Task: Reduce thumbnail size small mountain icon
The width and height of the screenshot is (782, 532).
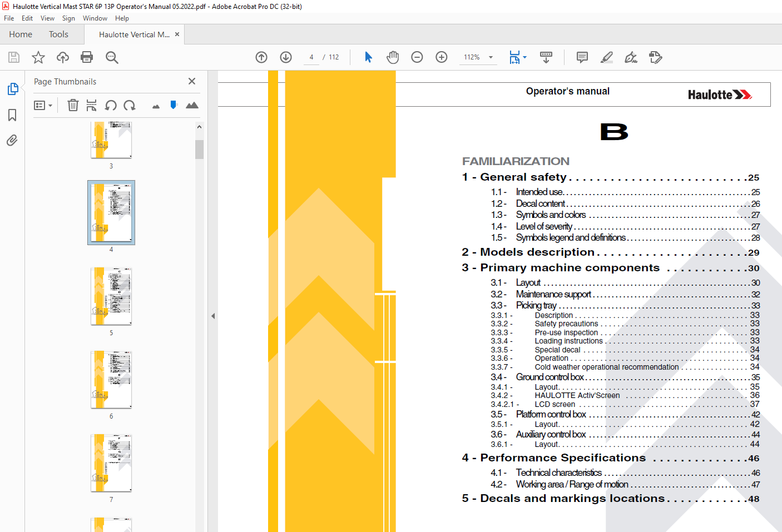Action: pyautogui.click(x=156, y=106)
